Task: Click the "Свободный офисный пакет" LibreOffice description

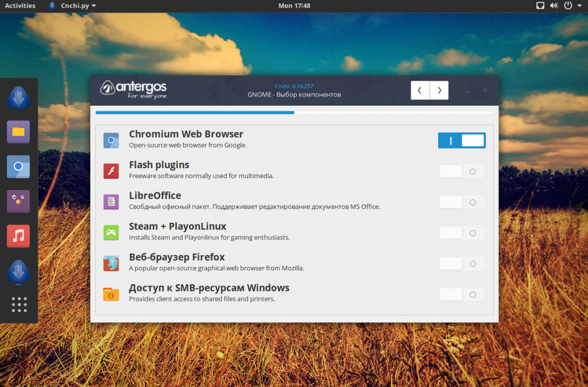Action: click(x=254, y=207)
